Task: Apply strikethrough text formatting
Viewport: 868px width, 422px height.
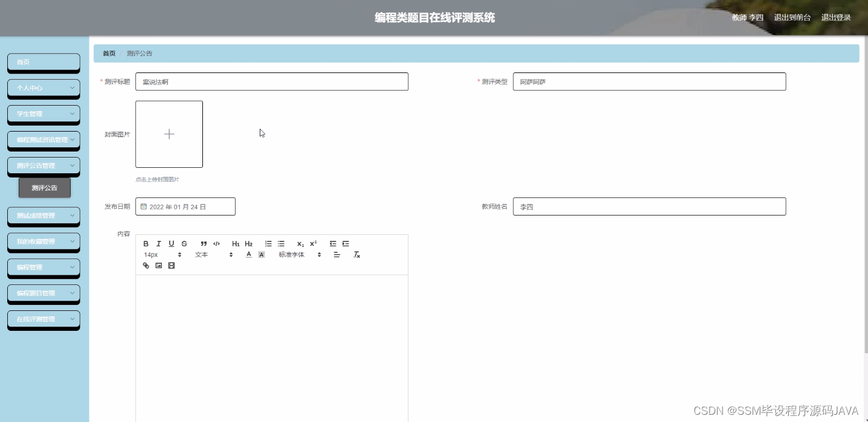Action: tap(185, 244)
